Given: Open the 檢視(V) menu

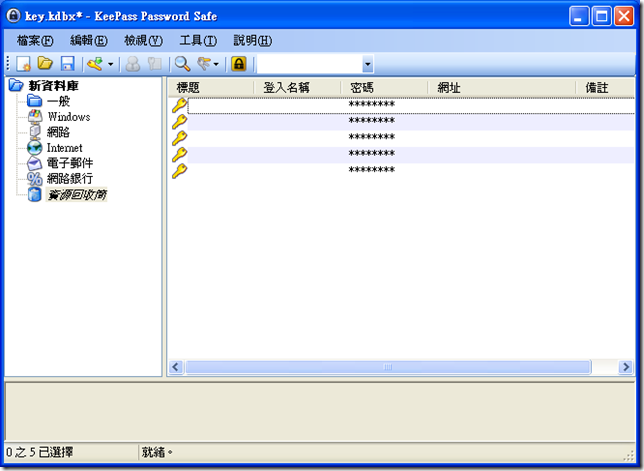Looking at the screenshot, I should click(143, 41).
